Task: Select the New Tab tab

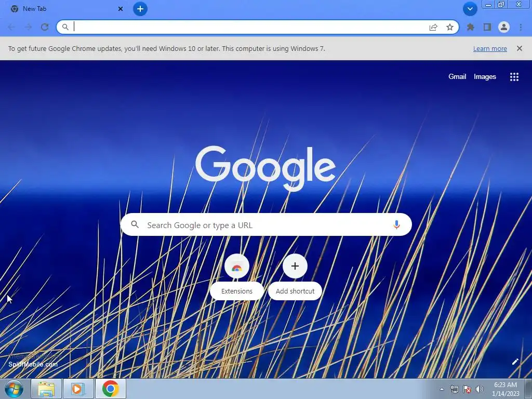Action: click(x=66, y=9)
